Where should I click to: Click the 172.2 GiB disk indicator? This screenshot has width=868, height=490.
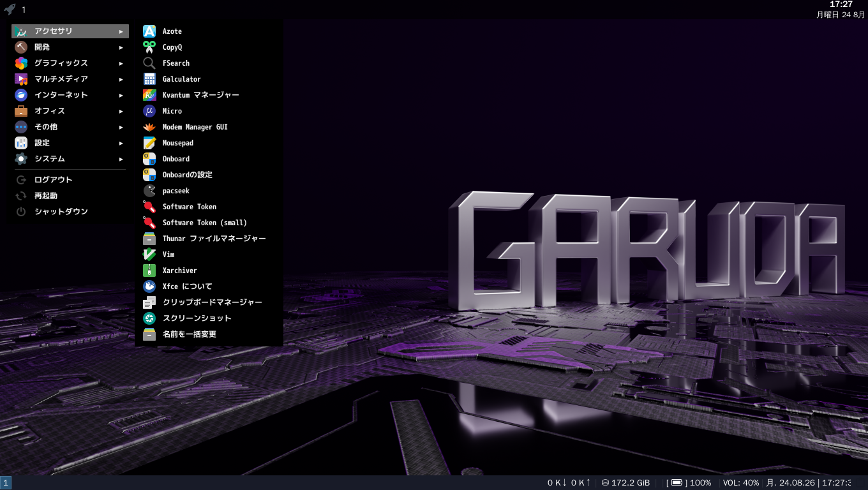pyautogui.click(x=625, y=483)
